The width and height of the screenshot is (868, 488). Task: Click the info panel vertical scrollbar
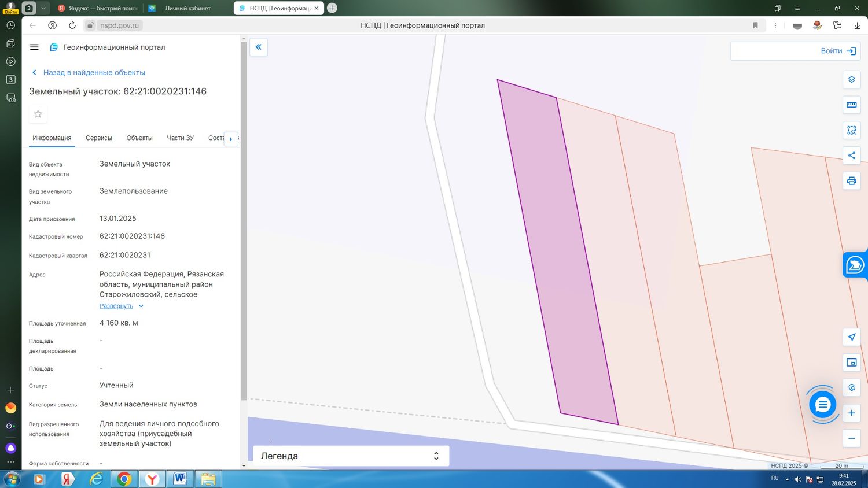[x=244, y=220]
